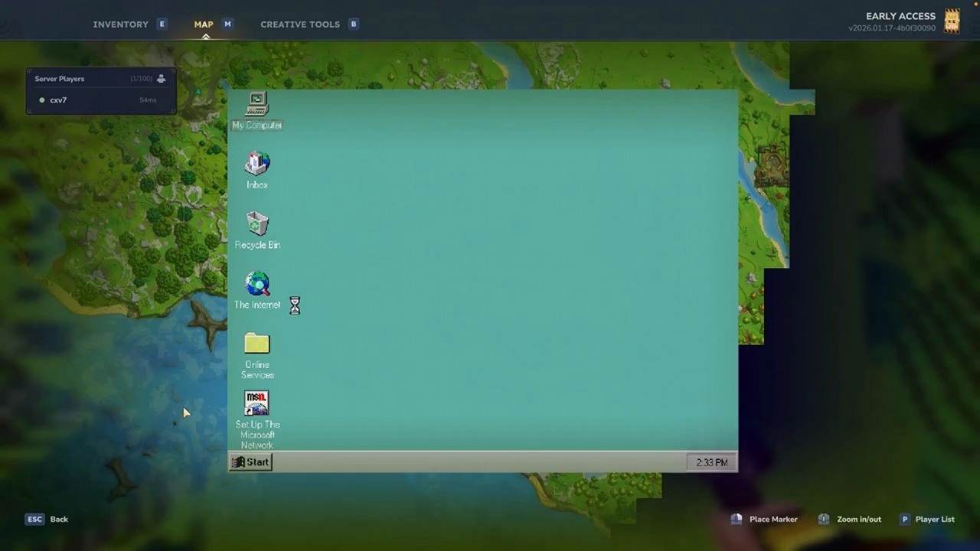
Task: Click the Zoom in/out magnifier icon
Action: point(823,519)
